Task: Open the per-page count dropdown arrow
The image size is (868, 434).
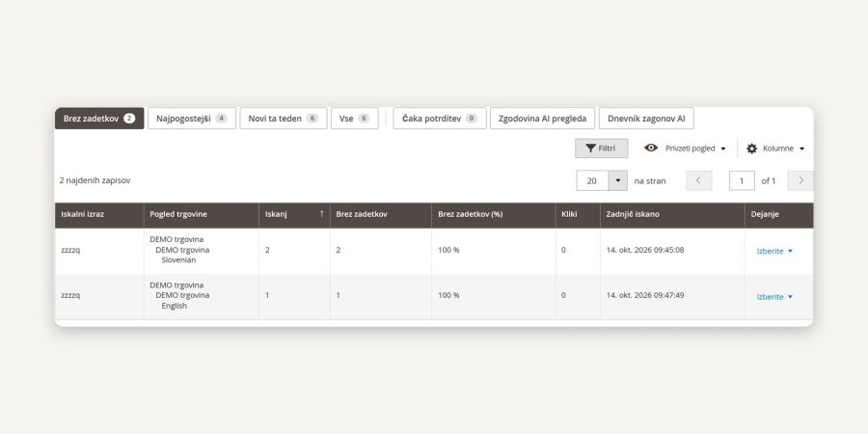Action: (618, 180)
